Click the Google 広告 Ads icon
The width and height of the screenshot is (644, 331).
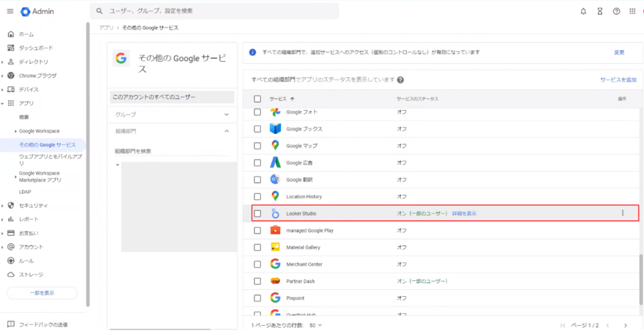click(275, 163)
